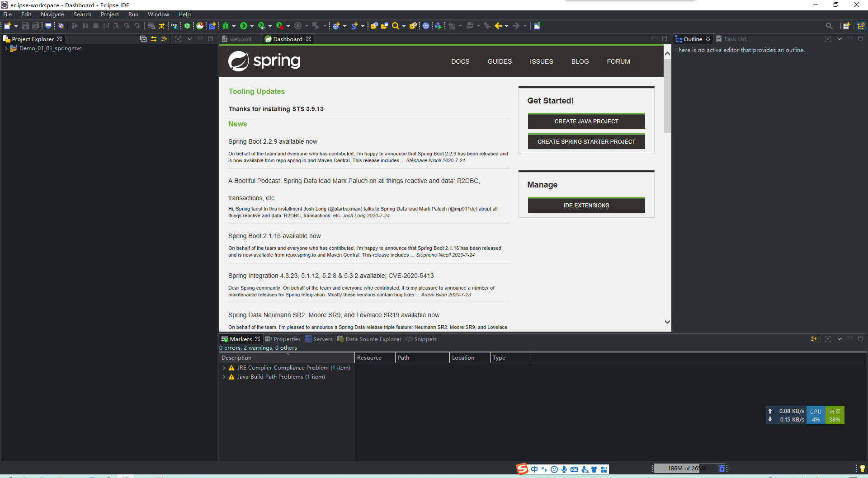The width and height of the screenshot is (868, 478).
Task: Click the Quick Access search magnifier
Action: pos(829,26)
